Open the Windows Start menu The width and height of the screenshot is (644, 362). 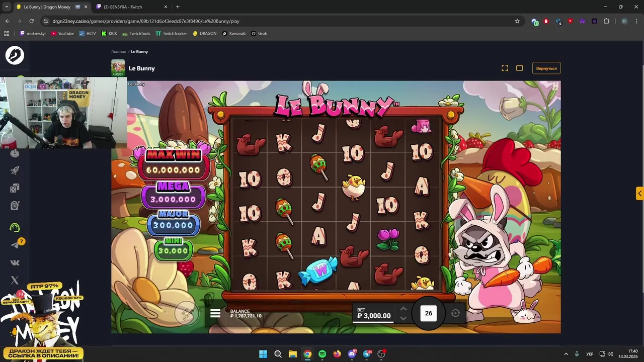(x=263, y=354)
